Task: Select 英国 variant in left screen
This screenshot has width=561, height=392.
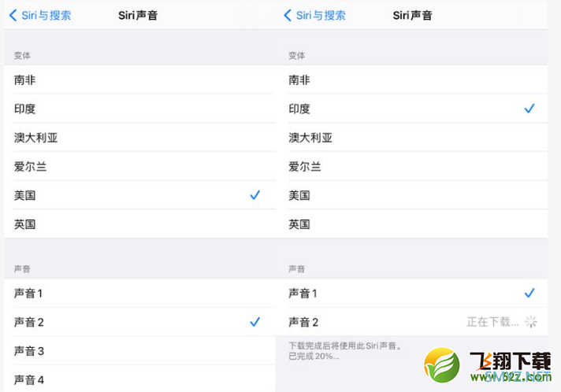Action: (139, 224)
